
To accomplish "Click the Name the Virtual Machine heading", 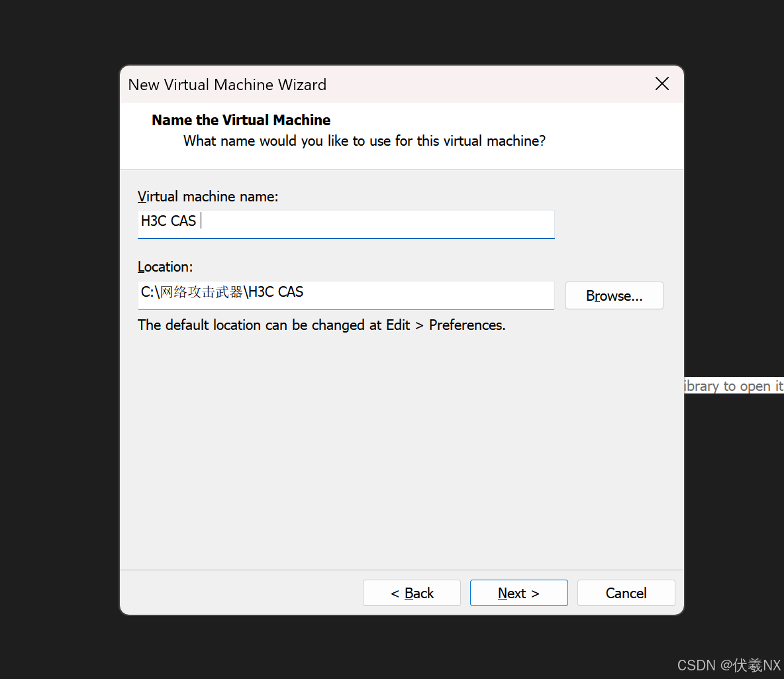I will tap(240, 120).
